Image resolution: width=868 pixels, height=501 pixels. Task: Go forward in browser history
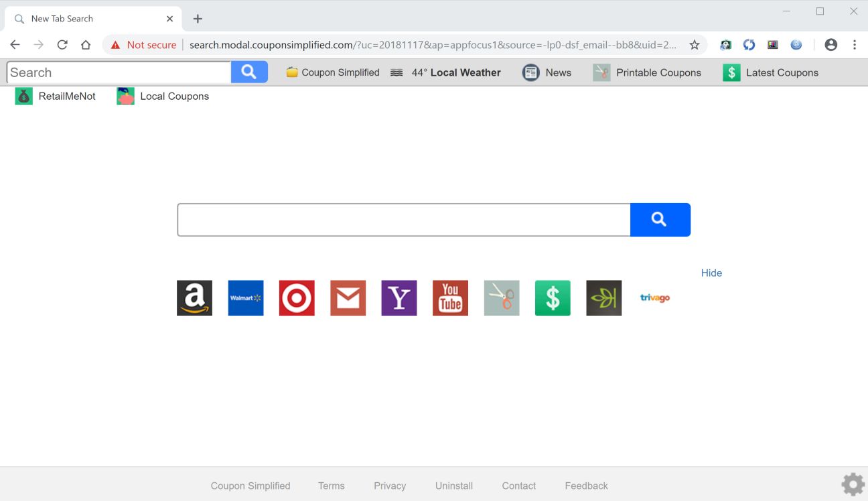pyautogui.click(x=39, y=45)
